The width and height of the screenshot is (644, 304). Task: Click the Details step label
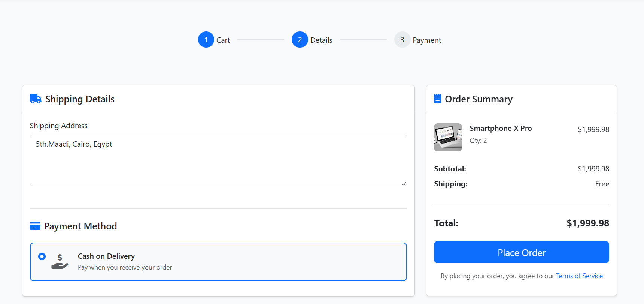[321, 40]
